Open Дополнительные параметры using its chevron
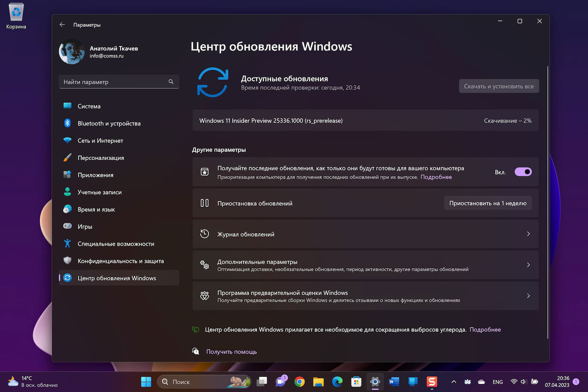 pyautogui.click(x=528, y=265)
